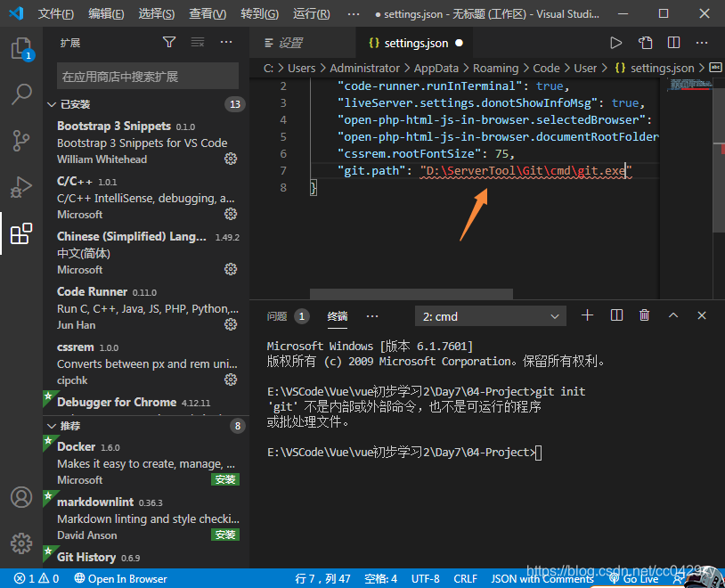Collapse the 已安装 installed section
Screen dimensions: 725x588
(146, 104)
